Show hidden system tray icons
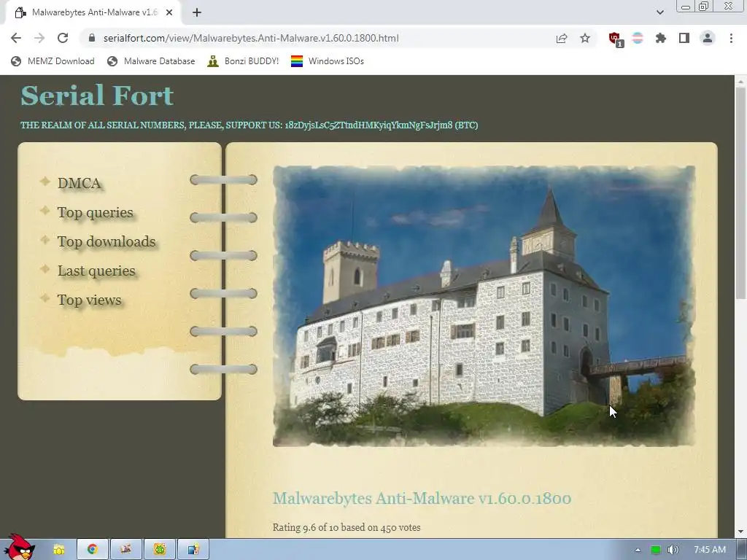 (638, 550)
